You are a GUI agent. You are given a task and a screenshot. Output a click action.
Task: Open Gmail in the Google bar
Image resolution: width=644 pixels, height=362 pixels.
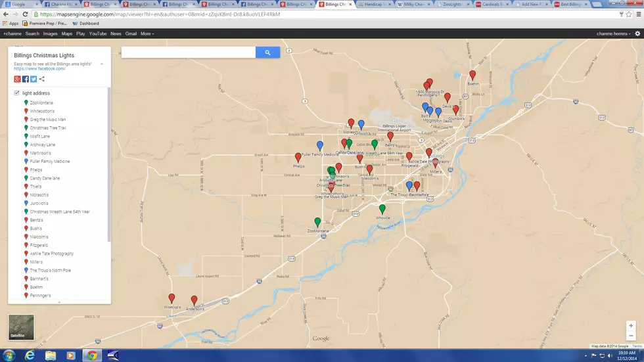[x=131, y=34]
